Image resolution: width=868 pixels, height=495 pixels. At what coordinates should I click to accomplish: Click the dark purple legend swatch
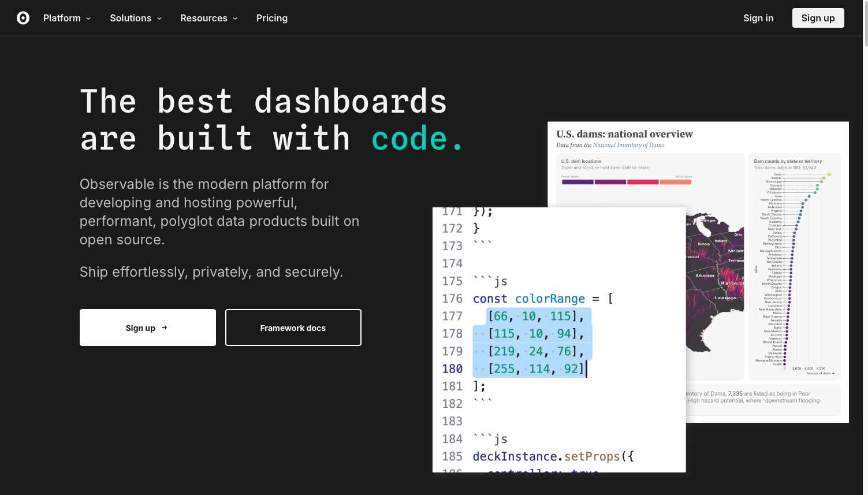[578, 182]
